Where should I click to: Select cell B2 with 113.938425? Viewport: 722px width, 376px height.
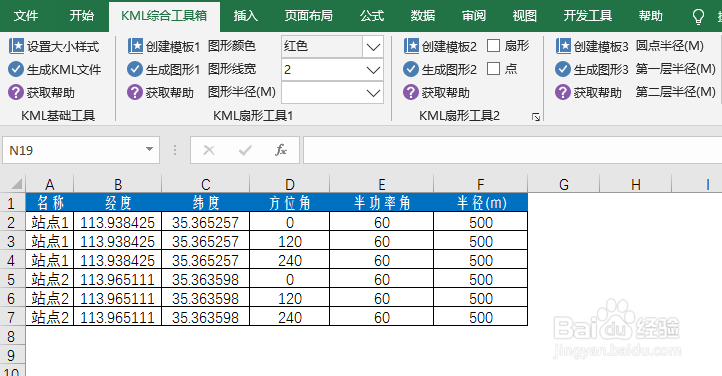point(117,222)
